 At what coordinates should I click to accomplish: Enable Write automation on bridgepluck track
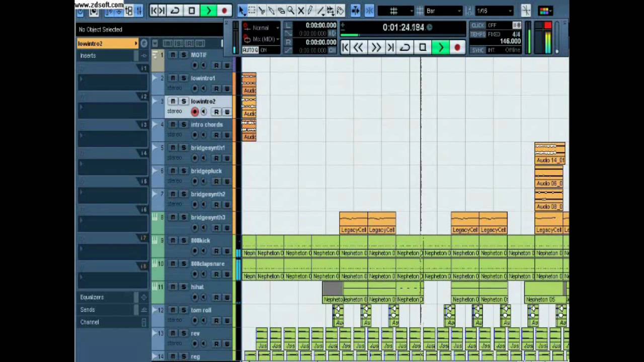coord(226,181)
